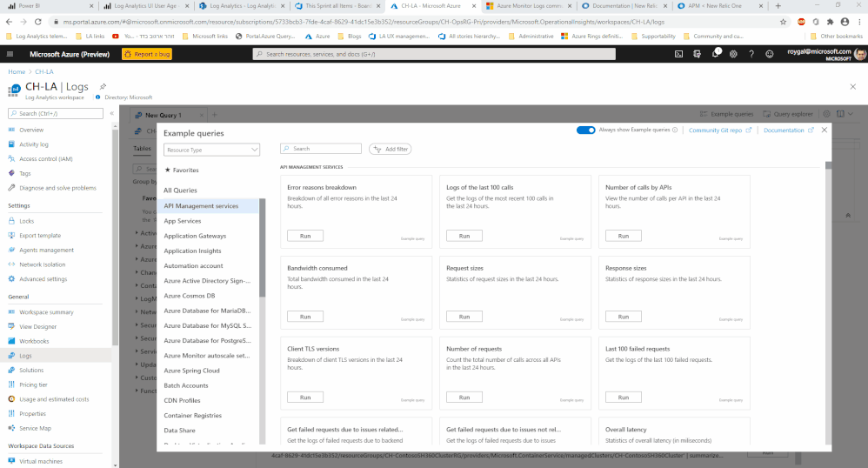868x468 pixels.
Task: Toggle Always show Example queries switch
Action: coord(585,130)
